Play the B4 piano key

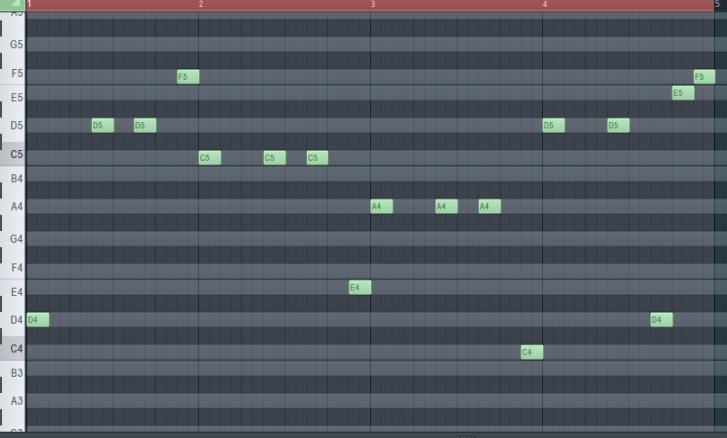coord(13,178)
